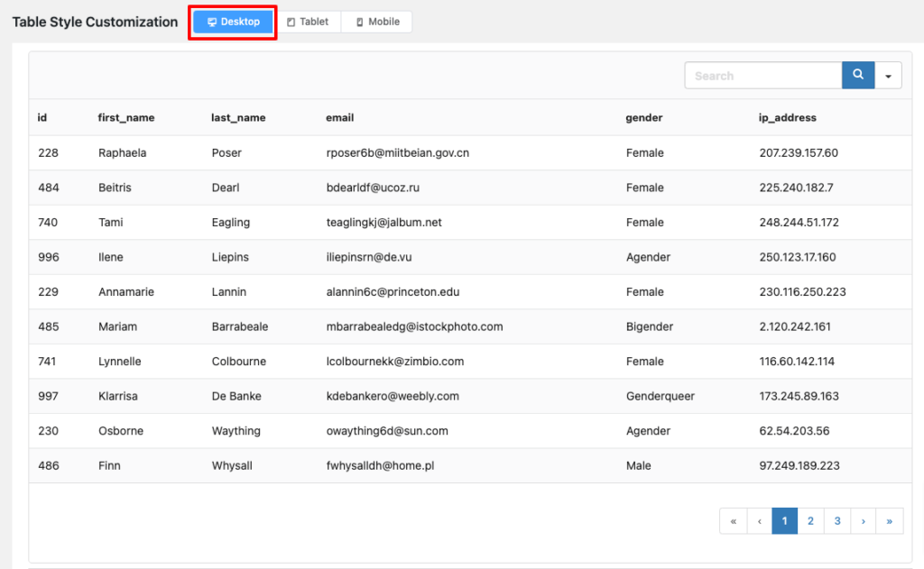
Task: Select the id cell 741
Action: click(47, 361)
